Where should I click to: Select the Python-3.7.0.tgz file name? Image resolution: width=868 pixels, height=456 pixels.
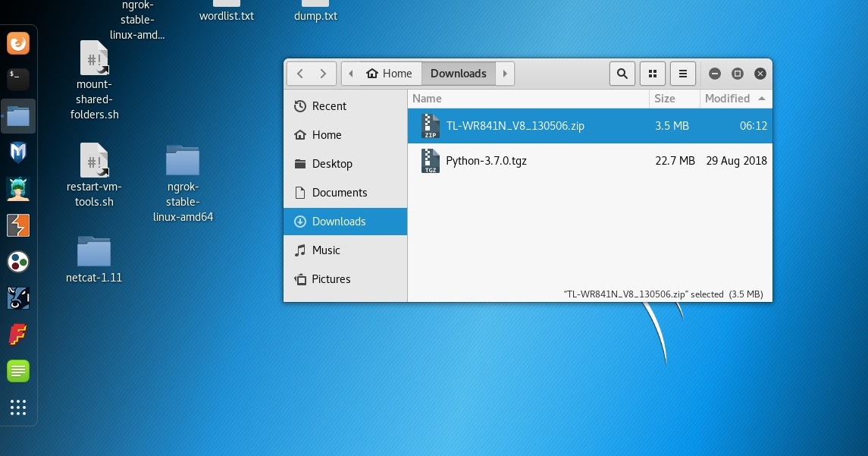[486, 161]
